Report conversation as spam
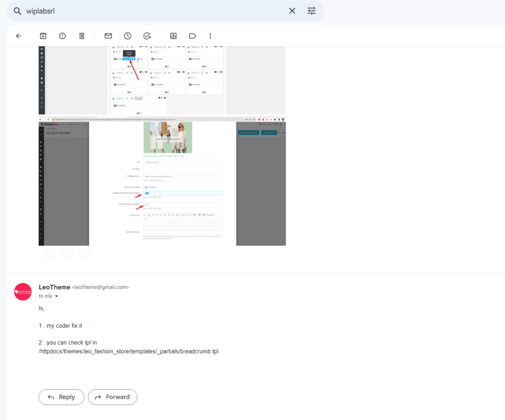505x420 pixels. pos(63,35)
